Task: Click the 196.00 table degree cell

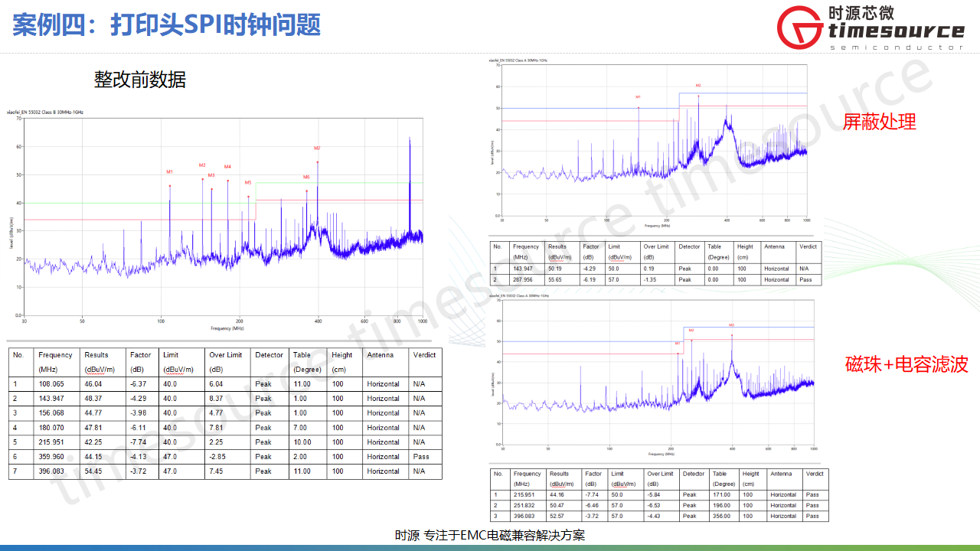Action: [720, 506]
